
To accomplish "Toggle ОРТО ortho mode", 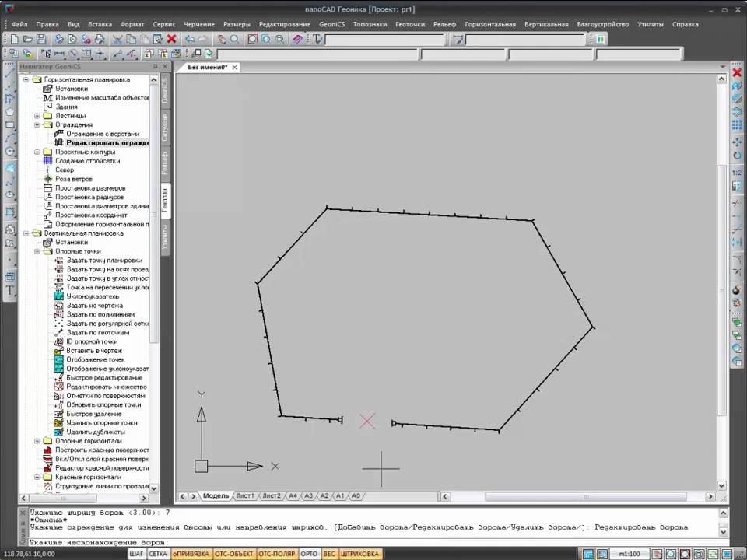I will [309, 554].
